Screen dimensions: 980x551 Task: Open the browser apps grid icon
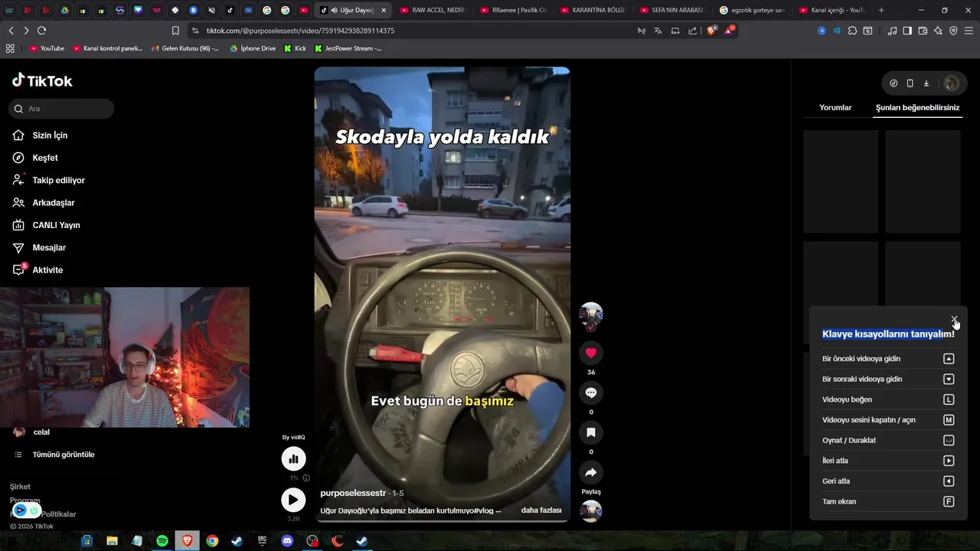click(10, 48)
